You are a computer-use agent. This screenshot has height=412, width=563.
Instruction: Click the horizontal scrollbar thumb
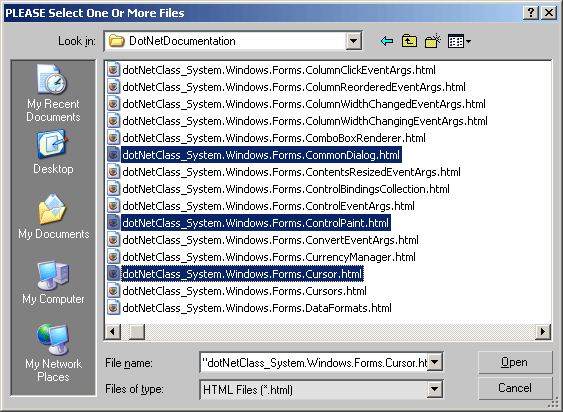pos(137,331)
